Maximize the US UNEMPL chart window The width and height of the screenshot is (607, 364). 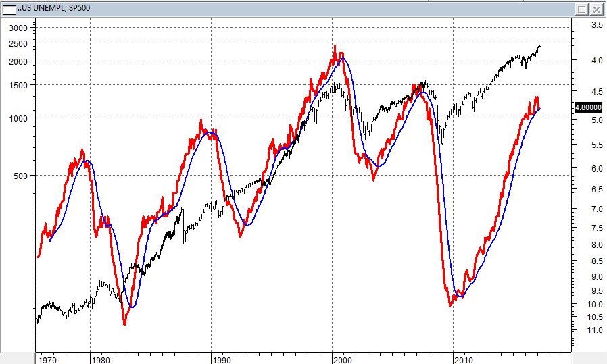[x=581, y=9]
